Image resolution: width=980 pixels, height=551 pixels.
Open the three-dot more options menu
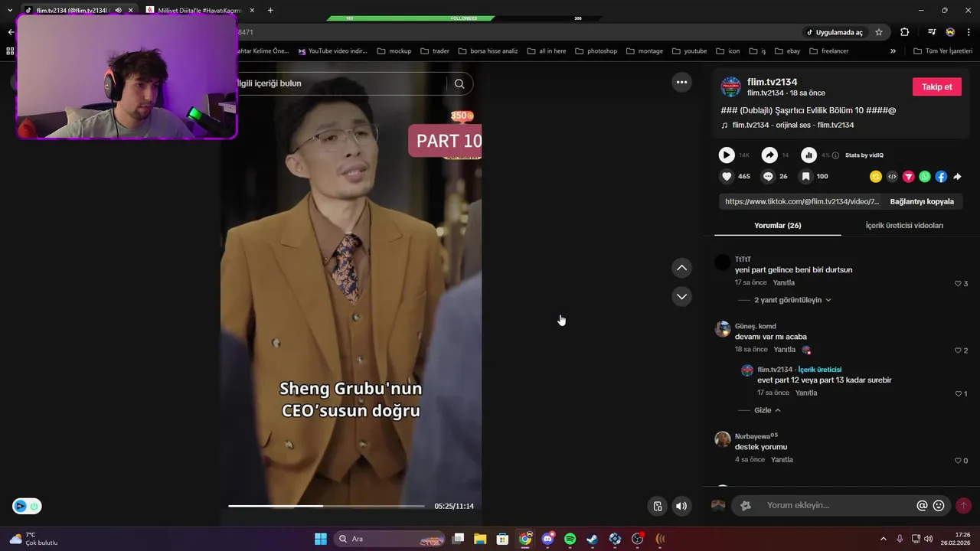click(681, 83)
